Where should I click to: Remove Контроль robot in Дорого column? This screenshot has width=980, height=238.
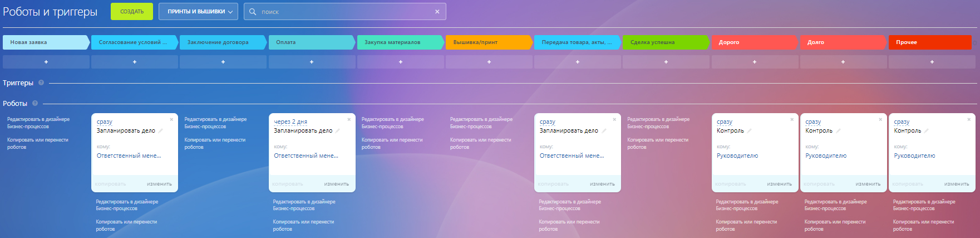[792, 119]
